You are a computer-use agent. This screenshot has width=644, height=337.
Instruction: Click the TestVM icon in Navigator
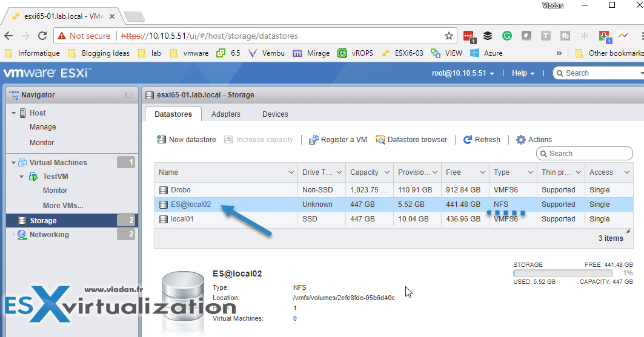point(33,177)
